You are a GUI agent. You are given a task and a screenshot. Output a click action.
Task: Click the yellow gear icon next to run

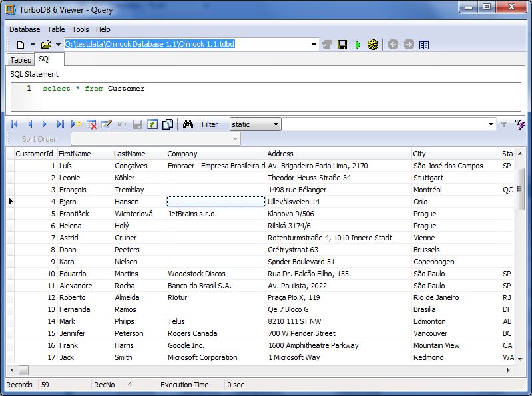[x=373, y=45]
